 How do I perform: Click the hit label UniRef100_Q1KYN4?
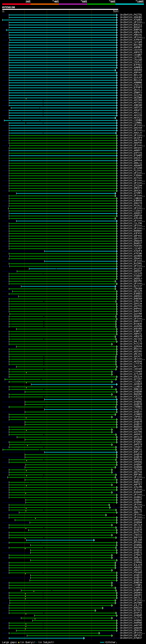pyautogui.click(x=131, y=314)
